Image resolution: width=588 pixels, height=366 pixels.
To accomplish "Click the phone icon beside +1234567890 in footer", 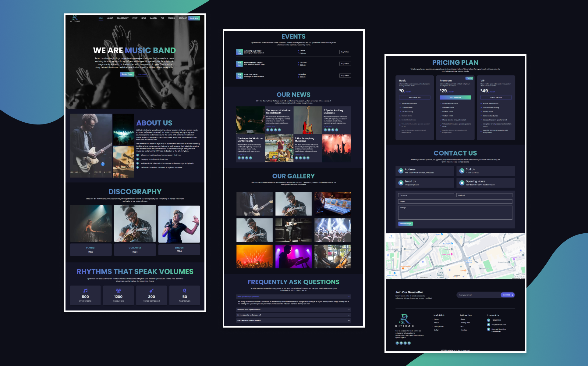I will [488, 320].
